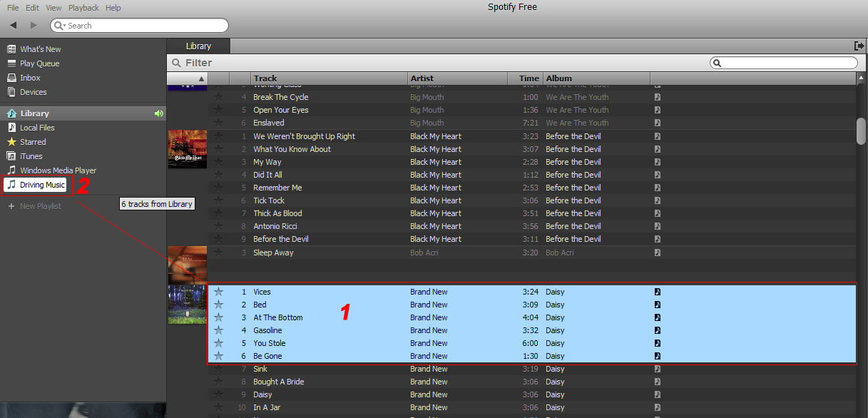
Task: Star the track Vices
Action: pos(218,291)
